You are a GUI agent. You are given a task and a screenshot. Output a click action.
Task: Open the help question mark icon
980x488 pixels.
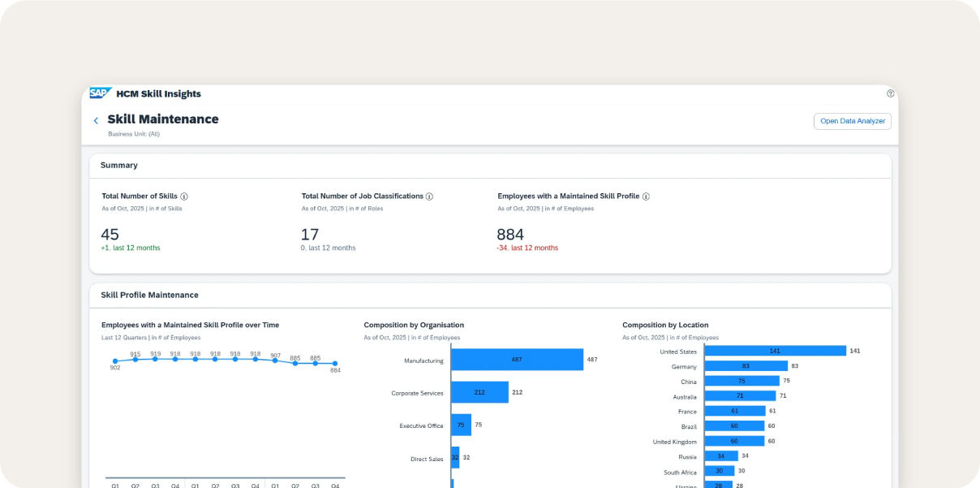click(890, 93)
